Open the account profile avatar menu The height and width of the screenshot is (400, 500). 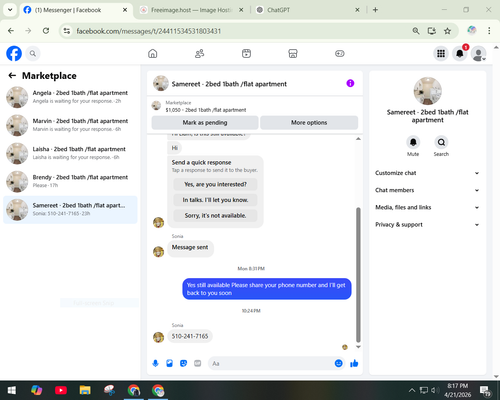[x=478, y=53]
